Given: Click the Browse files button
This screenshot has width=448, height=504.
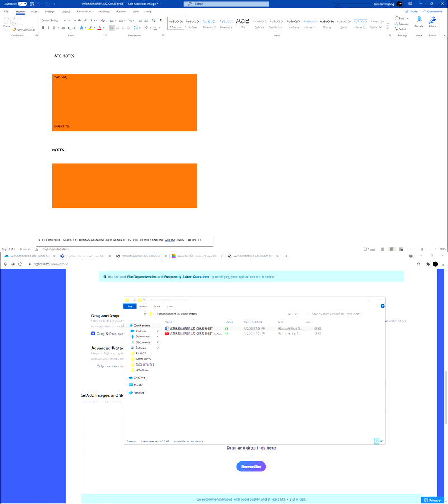Looking at the screenshot, I should point(251,466).
